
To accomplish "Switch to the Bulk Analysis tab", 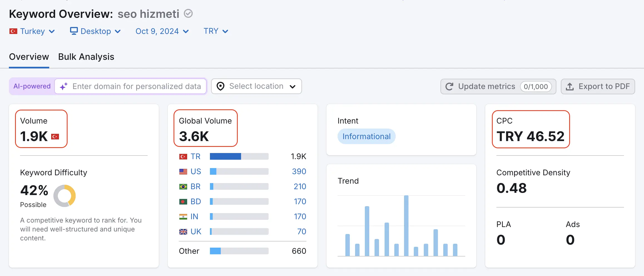I will pos(86,57).
